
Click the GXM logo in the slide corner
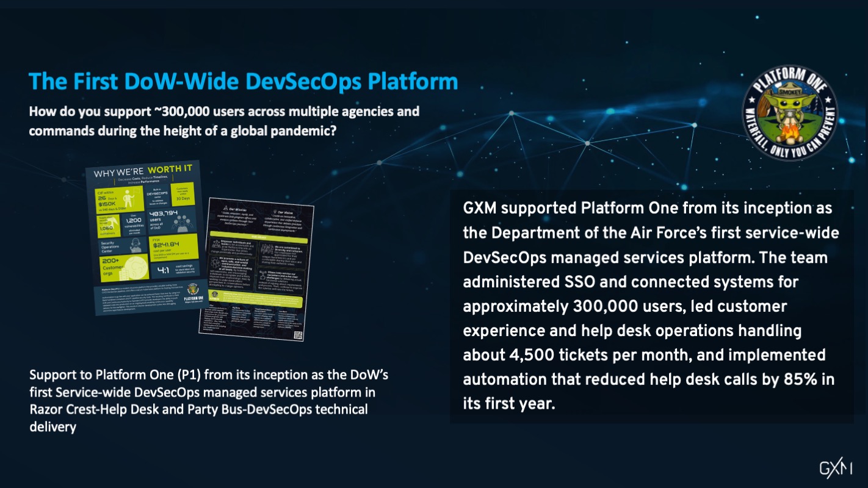coord(836,468)
